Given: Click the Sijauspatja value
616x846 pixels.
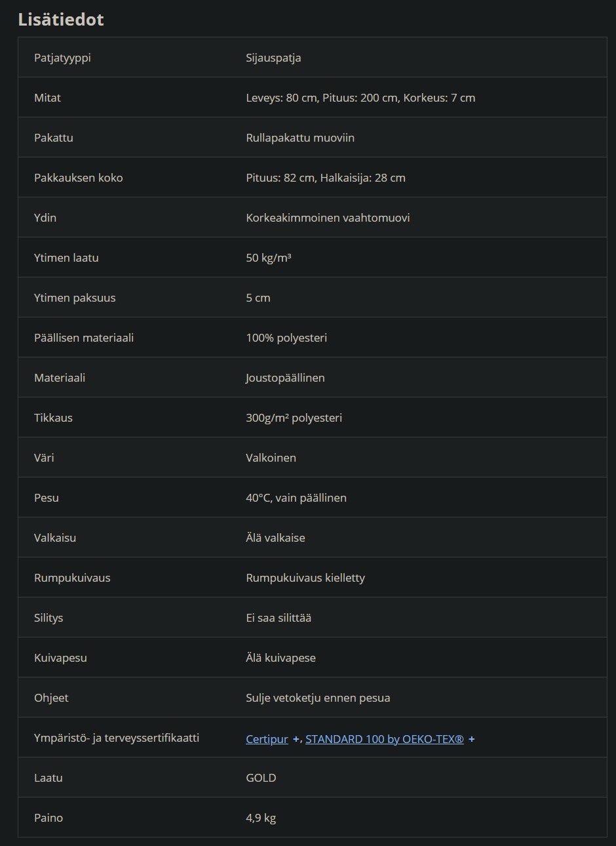Looking at the screenshot, I should [273, 58].
